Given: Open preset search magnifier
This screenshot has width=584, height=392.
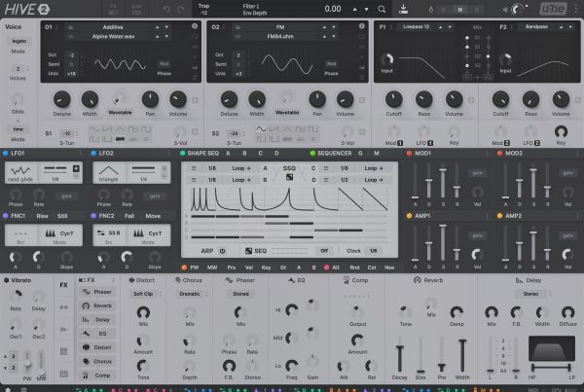Looking at the screenshot, I should [382, 9].
